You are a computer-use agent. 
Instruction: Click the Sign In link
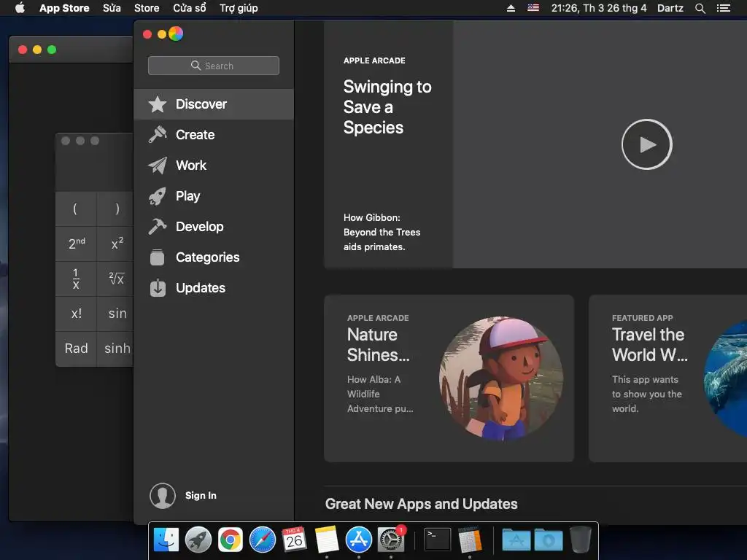pyautogui.click(x=201, y=496)
